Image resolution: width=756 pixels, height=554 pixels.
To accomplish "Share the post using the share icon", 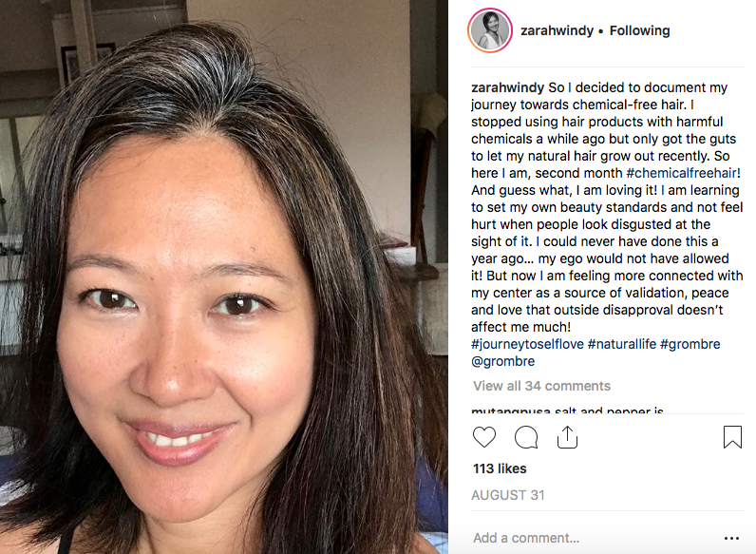I will click(567, 437).
